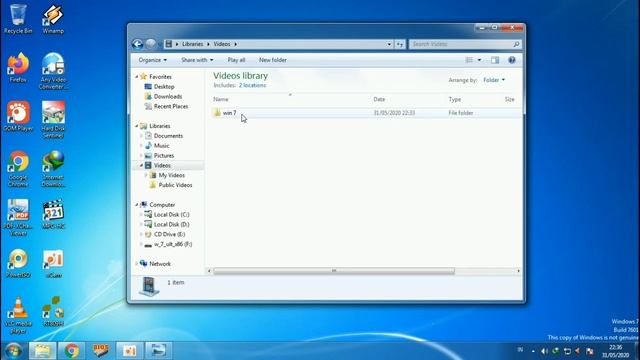Image resolution: width=640 pixels, height=360 pixels.
Task: Click the volume speaker tray icon
Action: tap(544, 351)
